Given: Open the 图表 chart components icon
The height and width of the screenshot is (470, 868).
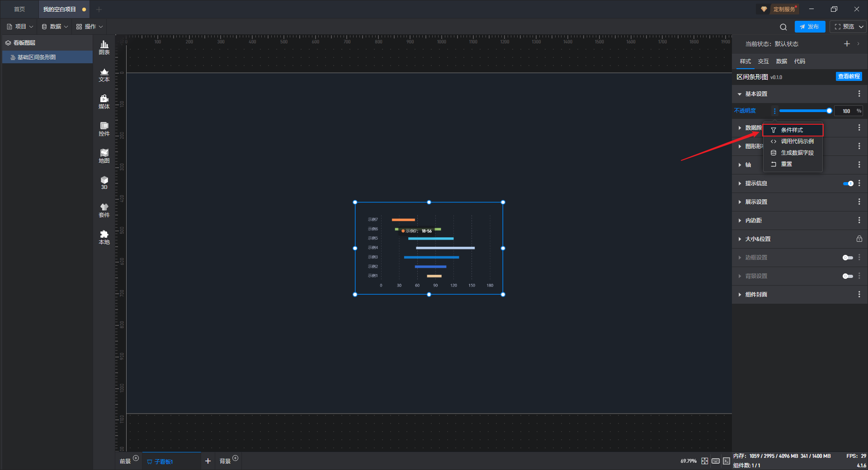Looking at the screenshot, I should [104, 47].
